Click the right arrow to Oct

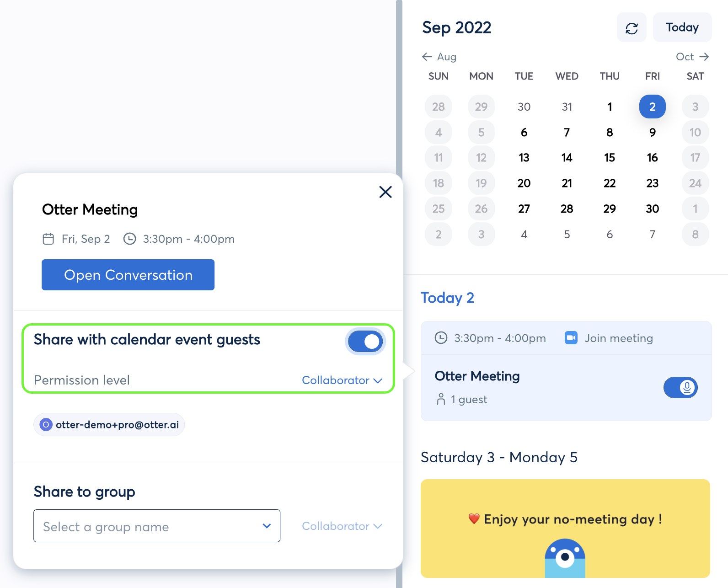(x=704, y=57)
